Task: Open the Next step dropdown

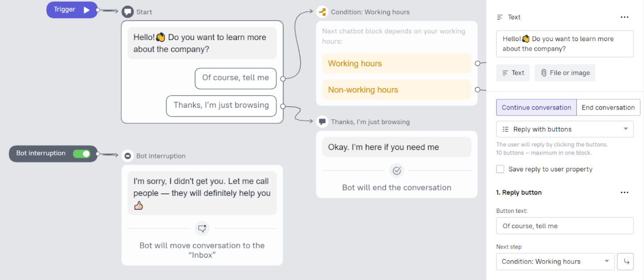Action: pos(555,262)
